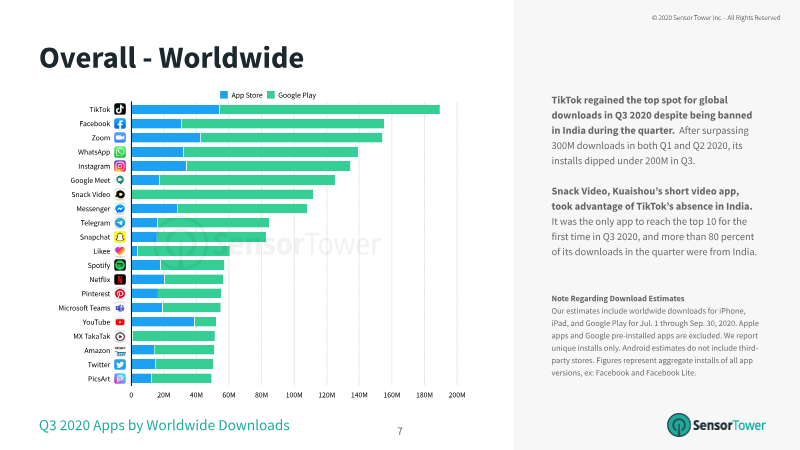Click the WhatsApp app icon

(120, 152)
